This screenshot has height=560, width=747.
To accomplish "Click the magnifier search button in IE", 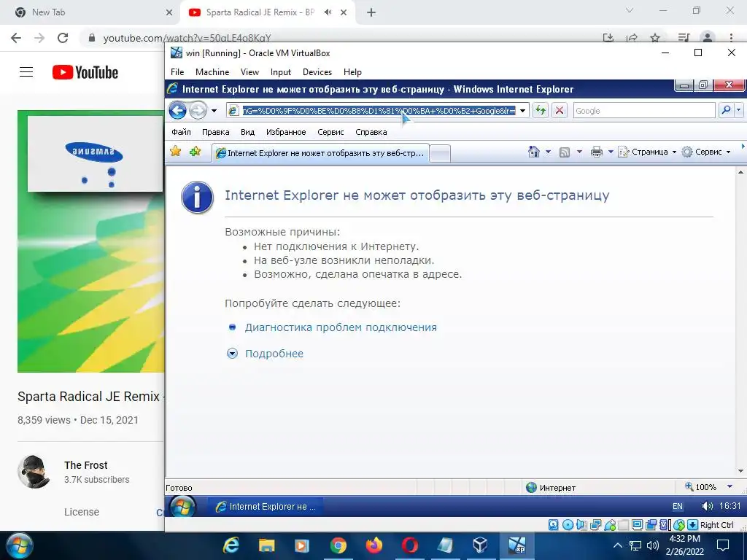I will click(726, 111).
